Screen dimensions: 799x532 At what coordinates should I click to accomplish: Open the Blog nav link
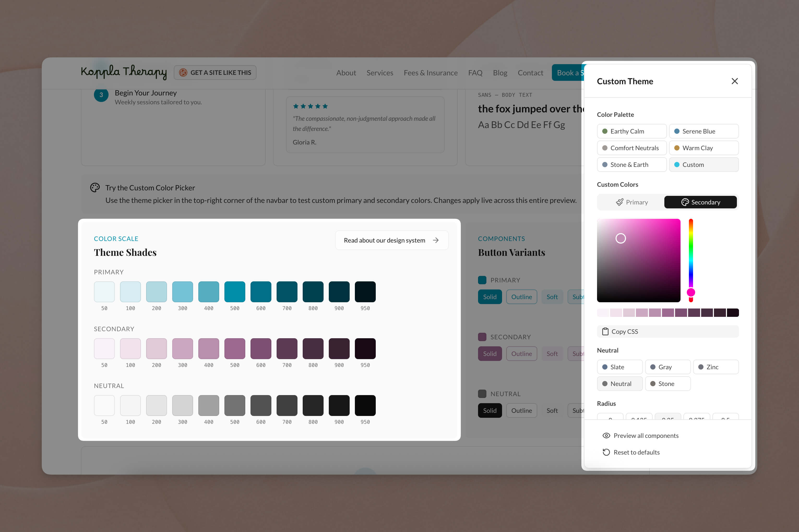pos(500,72)
